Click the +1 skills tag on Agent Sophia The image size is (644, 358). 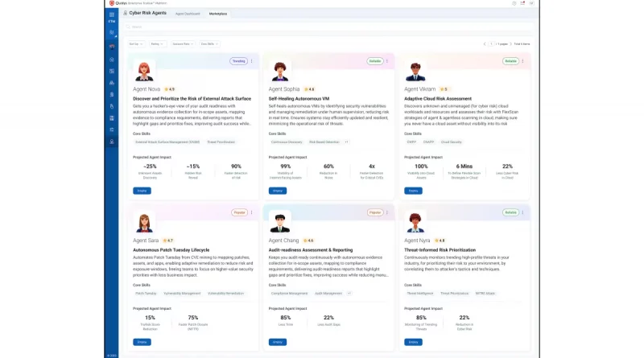(x=346, y=142)
